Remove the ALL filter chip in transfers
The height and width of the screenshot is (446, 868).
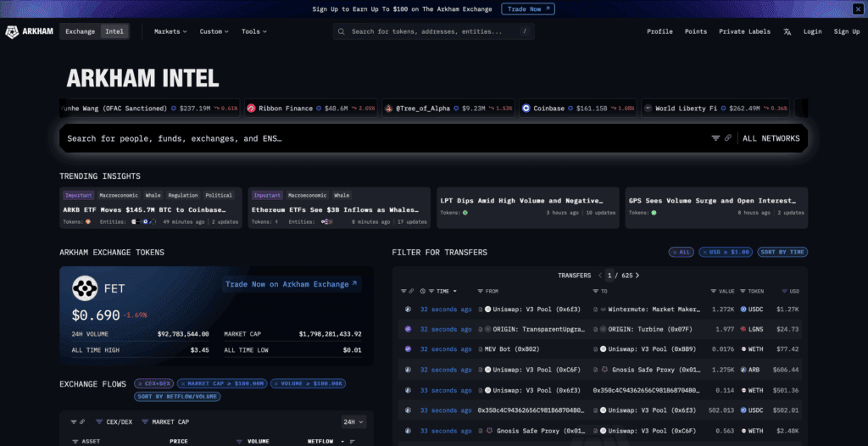point(681,252)
